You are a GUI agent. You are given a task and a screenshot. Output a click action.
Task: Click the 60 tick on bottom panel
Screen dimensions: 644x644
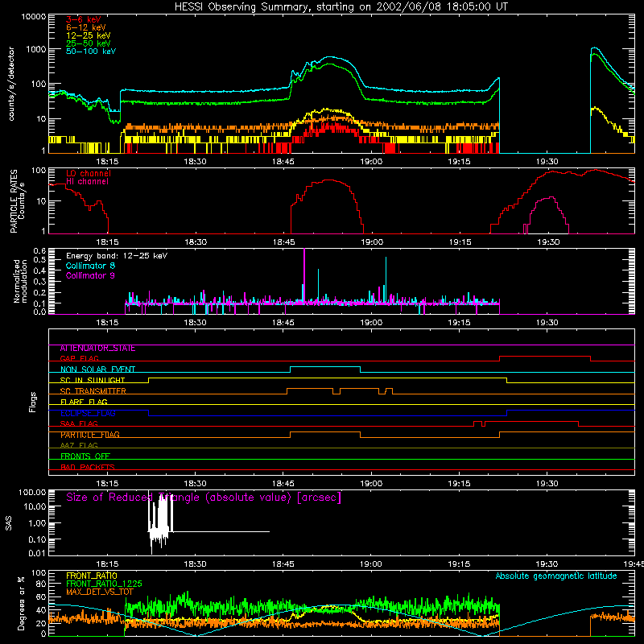(41, 597)
